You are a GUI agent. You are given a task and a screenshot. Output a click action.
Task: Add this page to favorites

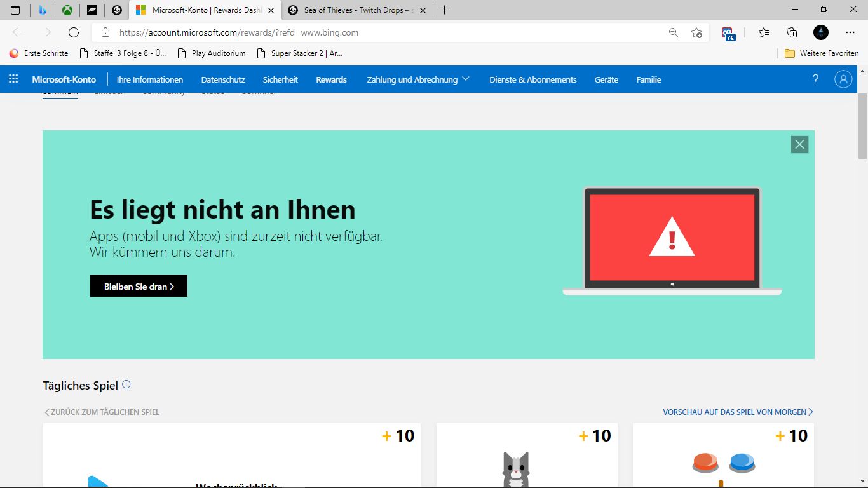(696, 32)
